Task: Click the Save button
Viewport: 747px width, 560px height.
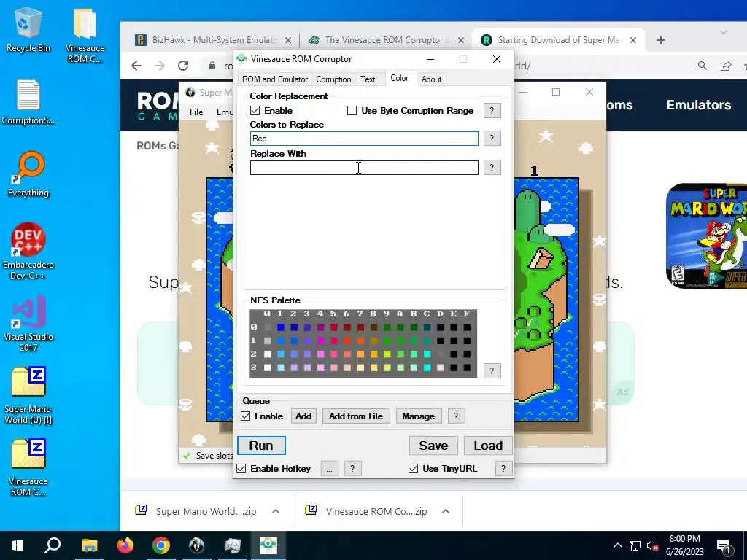Action: pyautogui.click(x=433, y=446)
